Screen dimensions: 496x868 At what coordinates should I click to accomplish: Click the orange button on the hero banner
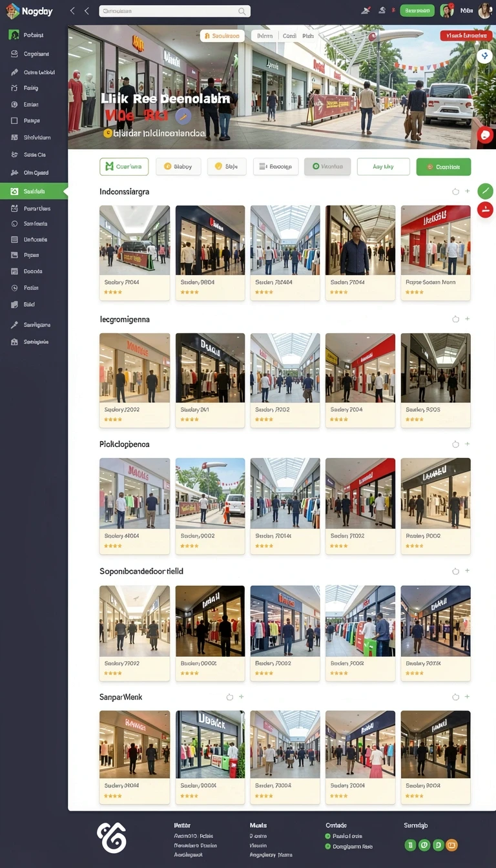pyautogui.click(x=223, y=36)
